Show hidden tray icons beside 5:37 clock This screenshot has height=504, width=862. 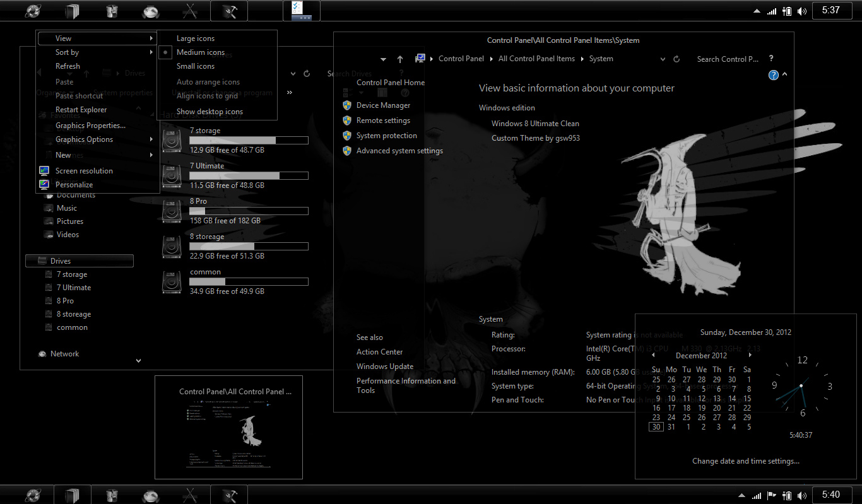click(x=757, y=11)
